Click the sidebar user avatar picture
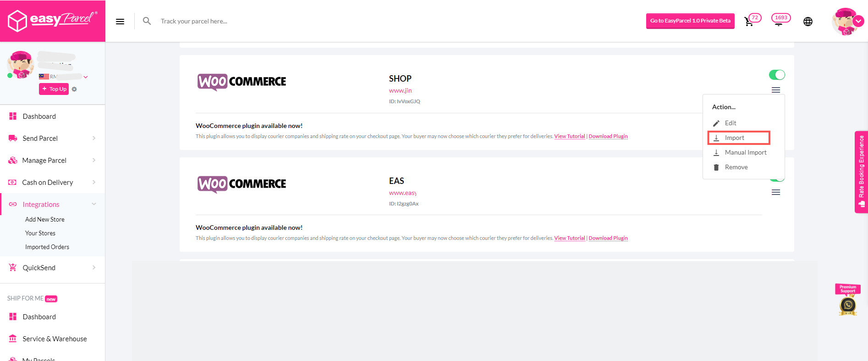Viewport: 868px width, 361px height. (21, 65)
